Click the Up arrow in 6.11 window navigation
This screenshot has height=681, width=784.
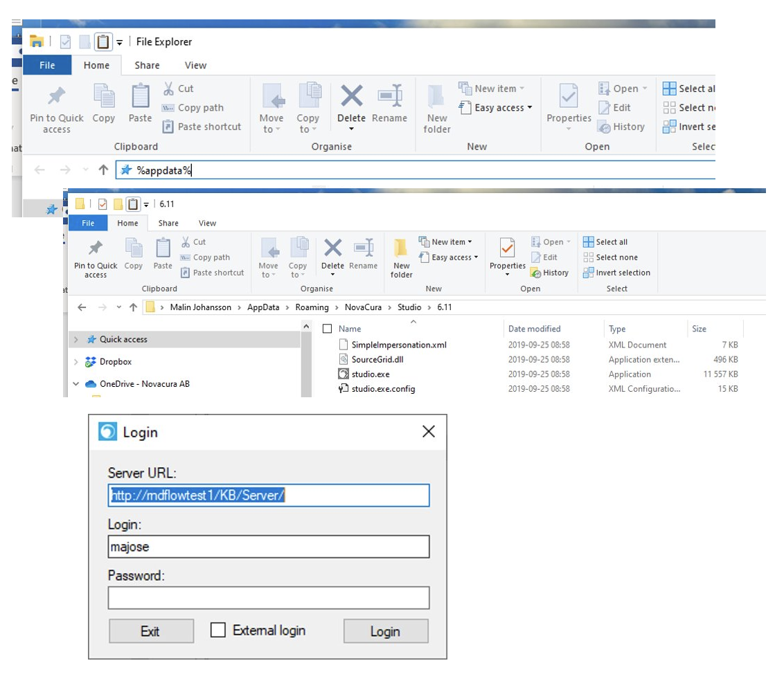[133, 307]
